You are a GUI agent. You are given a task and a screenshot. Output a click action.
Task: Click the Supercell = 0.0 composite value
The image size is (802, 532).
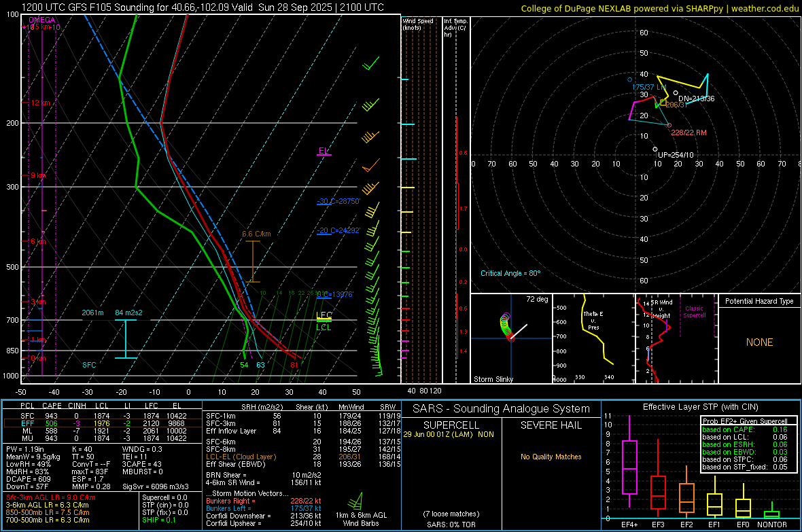[164, 497]
